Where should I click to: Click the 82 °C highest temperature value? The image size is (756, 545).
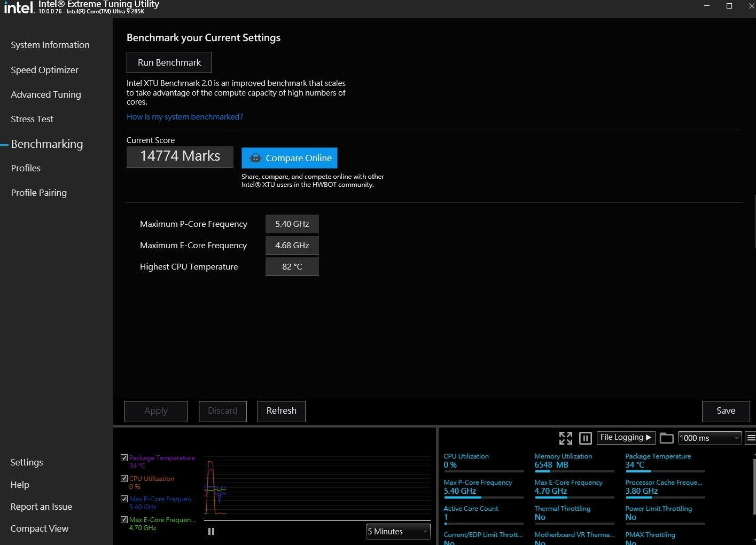(x=292, y=267)
